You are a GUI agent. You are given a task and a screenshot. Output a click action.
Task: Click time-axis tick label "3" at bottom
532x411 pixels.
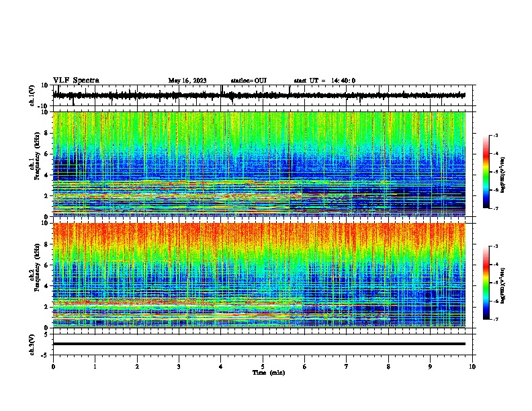click(179, 367)
